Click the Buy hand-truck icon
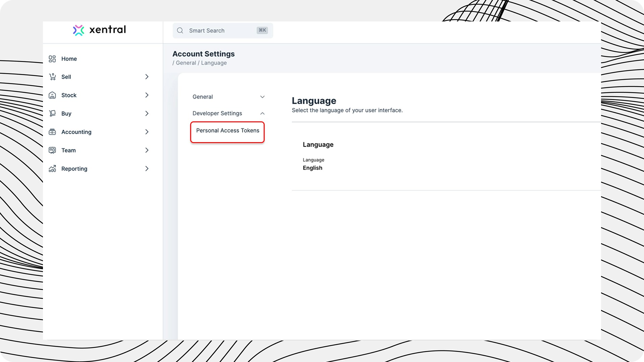 (52, 113)
